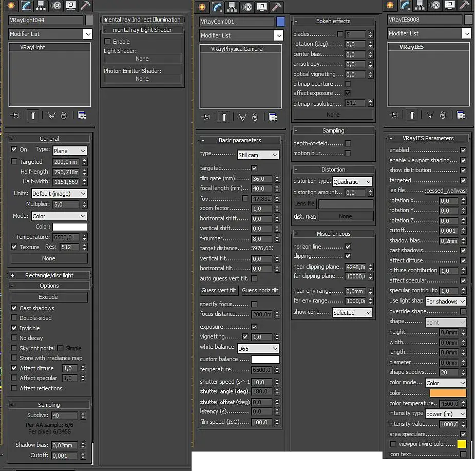Click Guess horiz tilt button
Screen dimensions: 476x471
click(260, 290)
